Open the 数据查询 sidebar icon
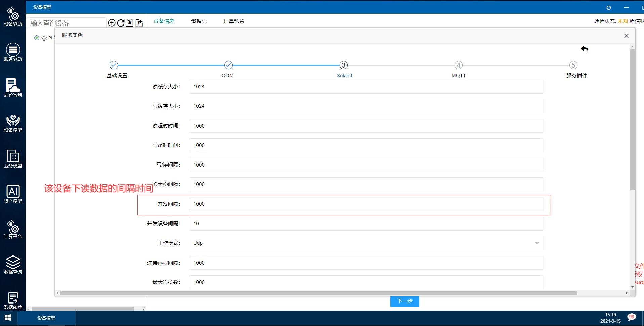This screenshot has height=326, width=644. coord(13,265)
